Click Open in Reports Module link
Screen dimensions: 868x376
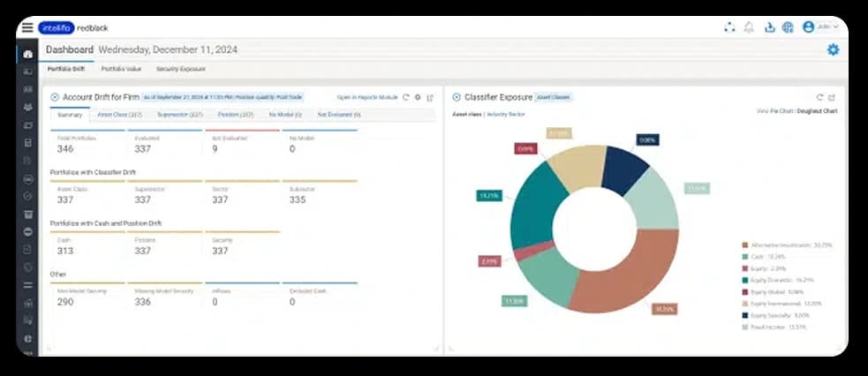pyautogui.click(x=367, y=97)
